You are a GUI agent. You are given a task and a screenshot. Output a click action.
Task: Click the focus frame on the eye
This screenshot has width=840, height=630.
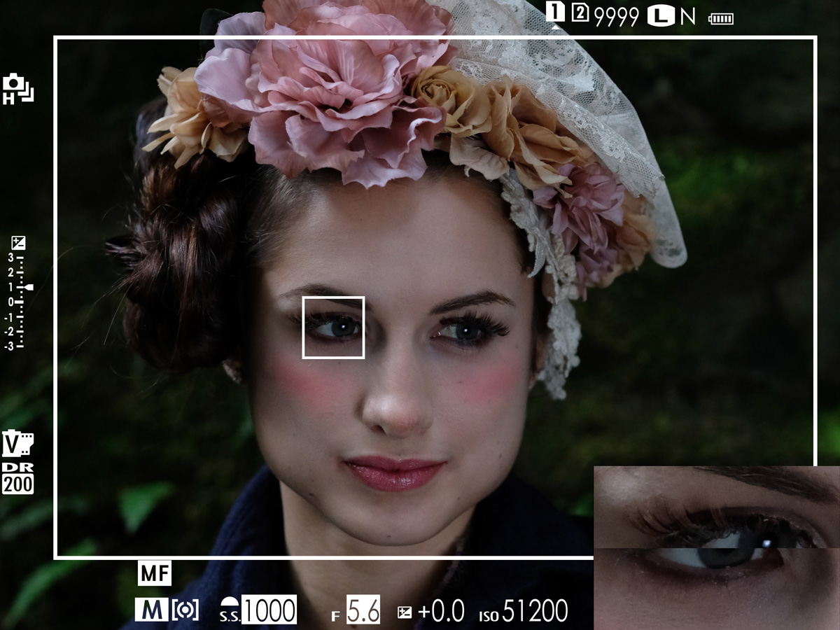[x=333, y=328]
